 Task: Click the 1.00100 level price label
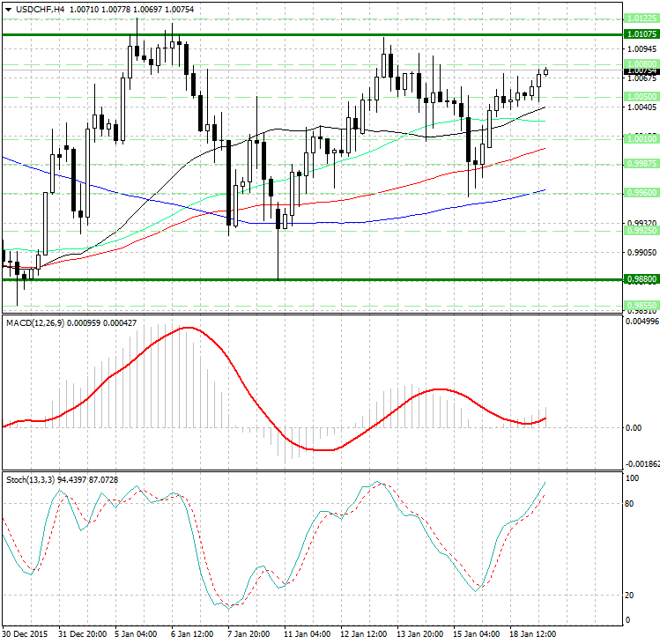[640, 138]
